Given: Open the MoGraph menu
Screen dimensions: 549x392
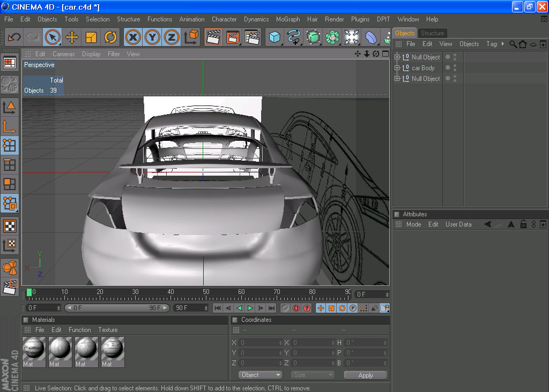Looking at the screenshot, I should point(288,19).
